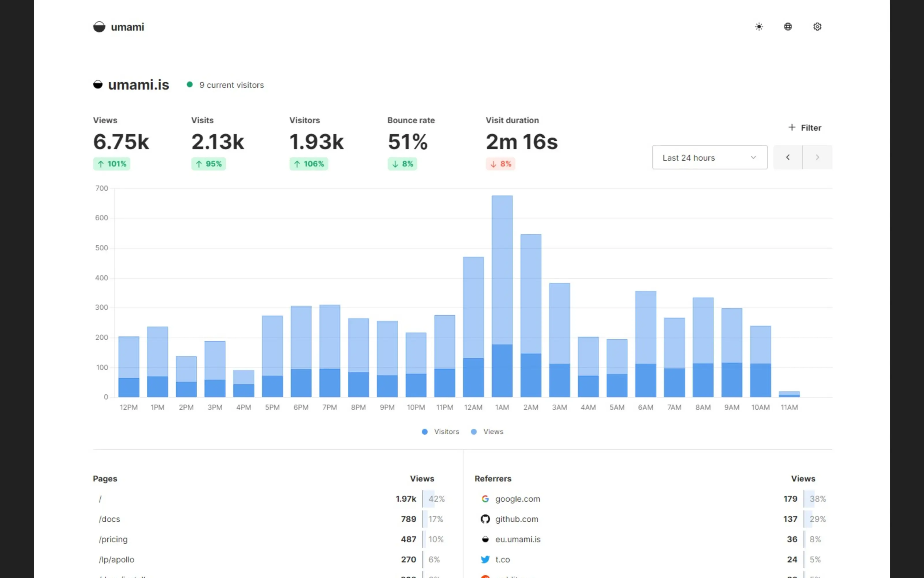Click the Referrers table header
The width and height of the screenshot is (924, 578).
coord(493,478)
